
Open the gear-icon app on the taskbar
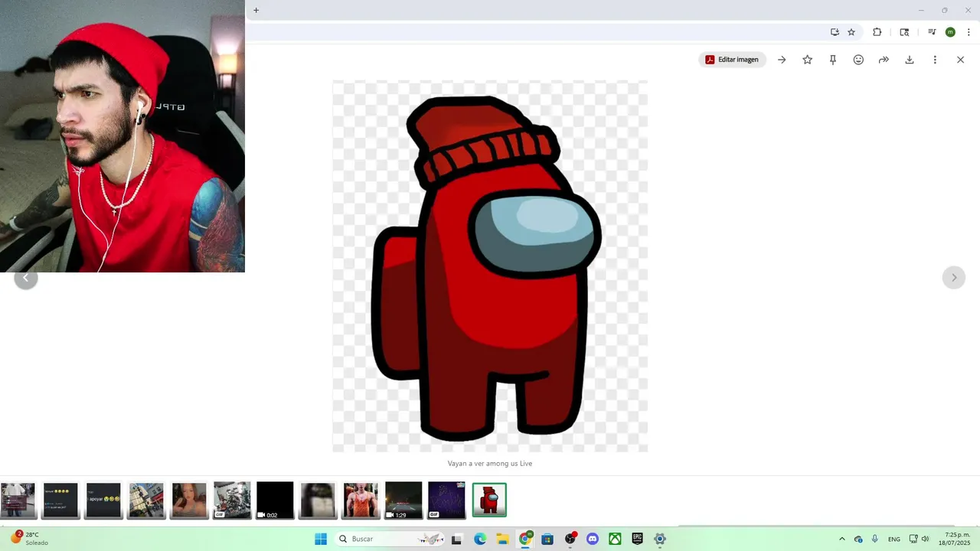tap(660, 539)
